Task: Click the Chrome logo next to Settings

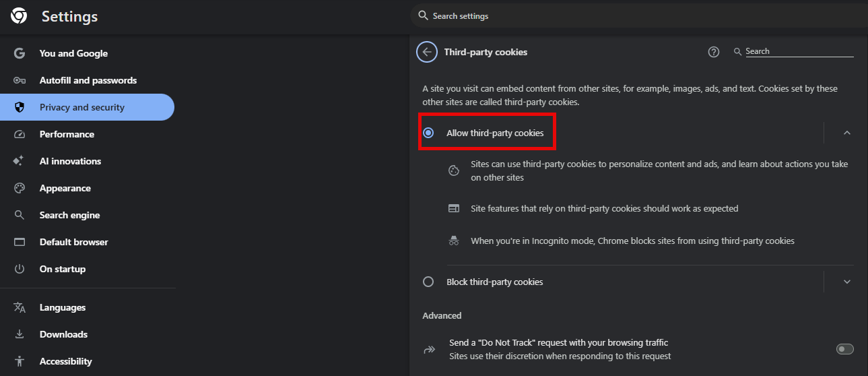Action: click(19, 16)
